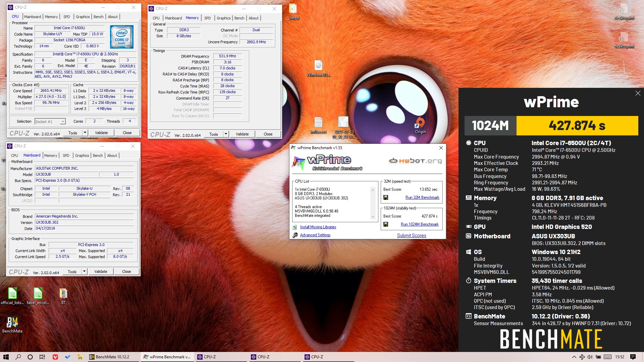Show hidden system tray icons
Viewport: 644px width, 362px height.
pyautogui.click(x=574, y=357)
